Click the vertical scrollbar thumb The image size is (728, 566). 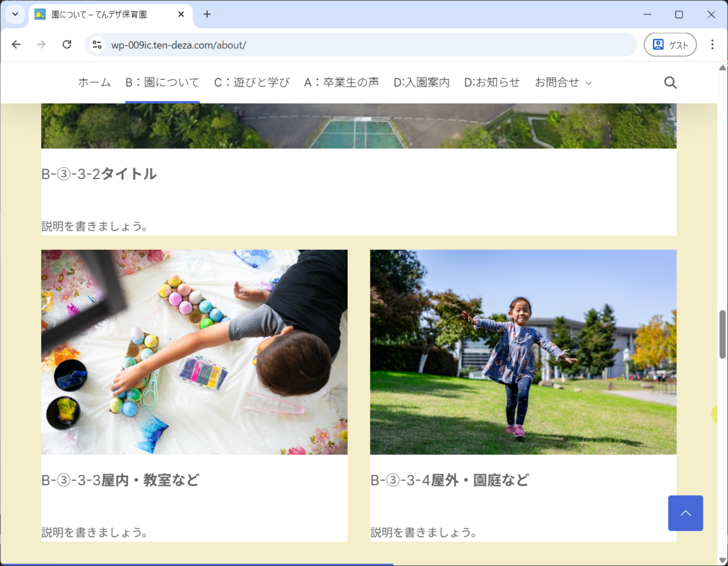pyautogui.click(x=723, y=334)
